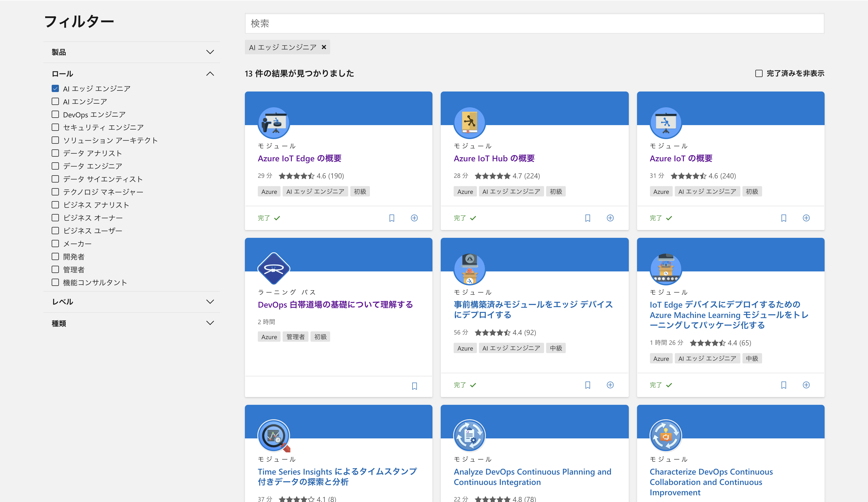
Task: Click the Azure IoT Edge module badge icon
Action: [x=274, y=123]
